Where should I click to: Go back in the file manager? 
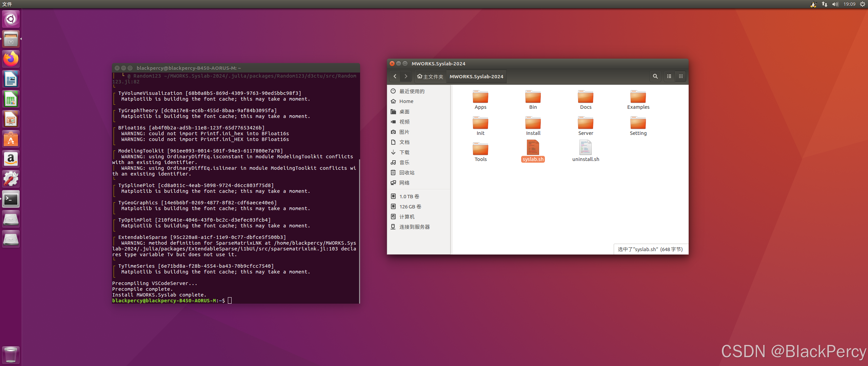pyautogui.click(x=395, y=76)
